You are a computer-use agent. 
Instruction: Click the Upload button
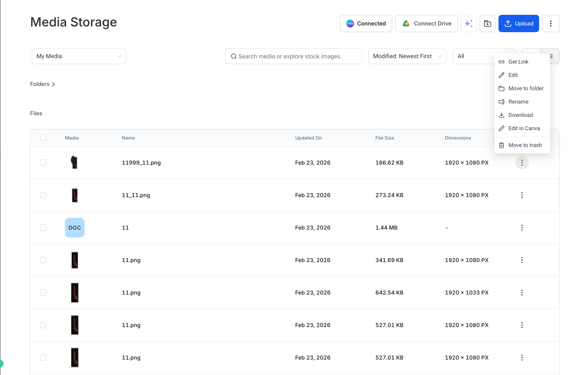coord(519,23)
